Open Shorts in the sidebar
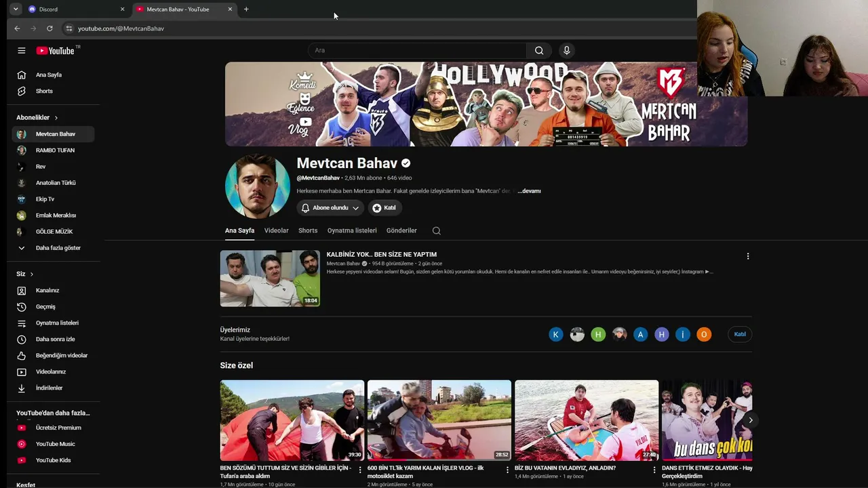This screenshot has width=868, height=488. coord(53,91)
